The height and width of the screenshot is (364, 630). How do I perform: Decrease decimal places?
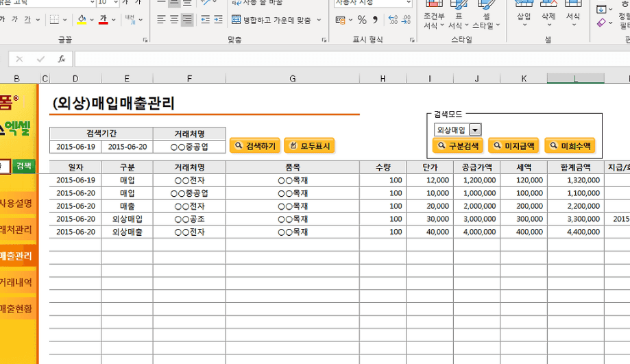[407, 20]
